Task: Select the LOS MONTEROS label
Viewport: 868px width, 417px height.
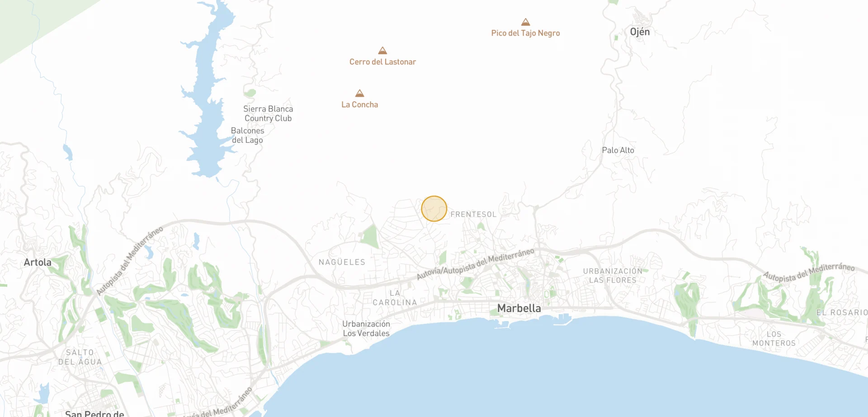Action: (774, 339)
